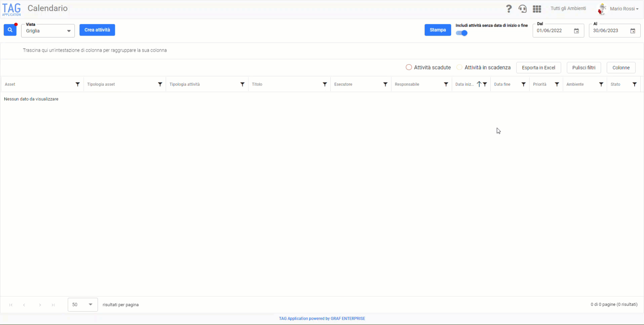This screenshot has height=325, width=644.
Task: Click the Titolo column filter icon
Action: coord(325,84)
